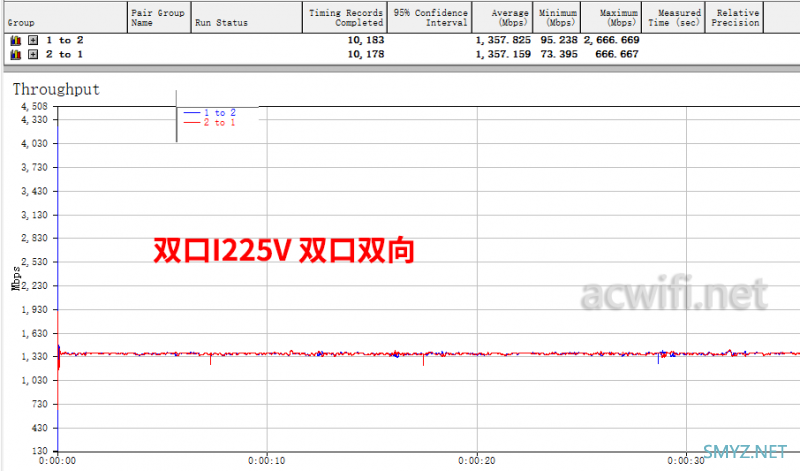The height and width of the screenshot is (471, 800).
Task: Click the 1,330 y-axis tick label
Action: (34, 357)
